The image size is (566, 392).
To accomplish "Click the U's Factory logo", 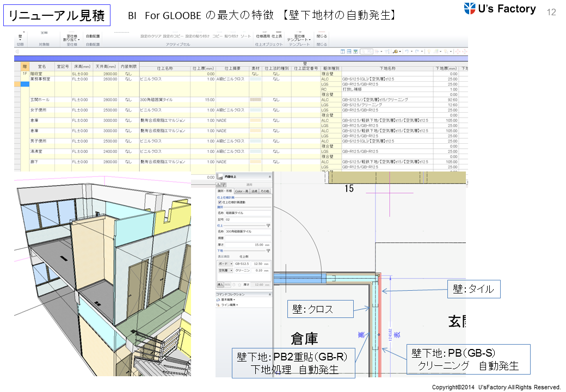I will [500, 9].
